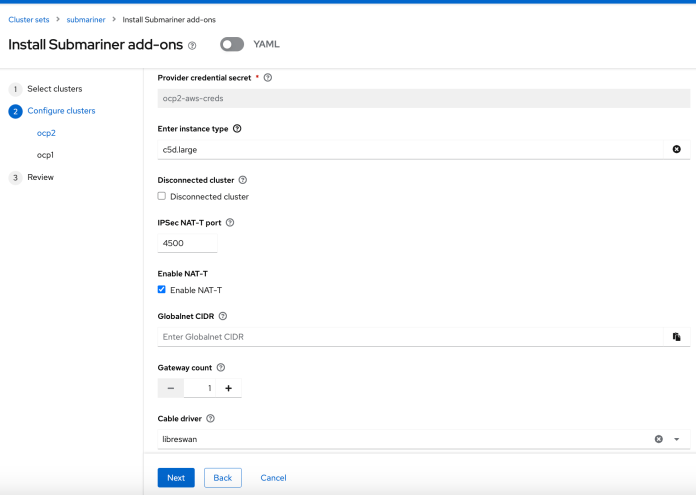The height and width of the screenshot is (495, 696).
Task: Click help icon beside IPSec NAT-T port
Action: point(230,223)
